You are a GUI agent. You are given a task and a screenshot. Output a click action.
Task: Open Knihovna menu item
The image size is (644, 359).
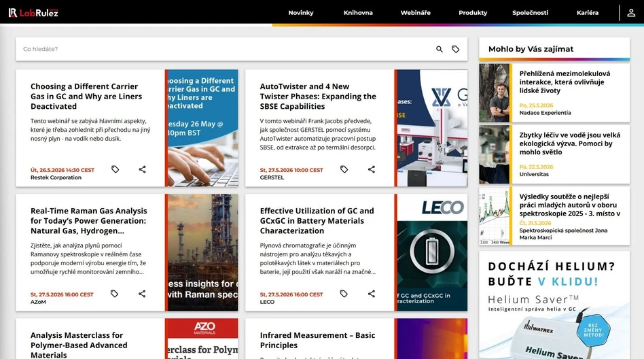(358, 13)
